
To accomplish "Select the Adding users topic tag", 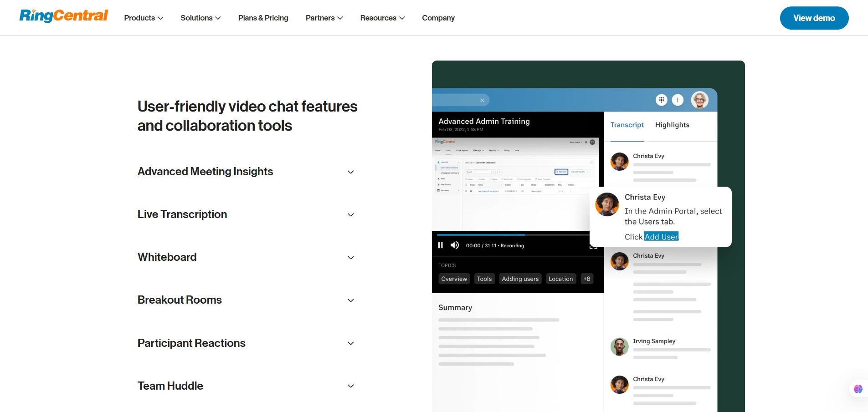I will pos(520,279).
